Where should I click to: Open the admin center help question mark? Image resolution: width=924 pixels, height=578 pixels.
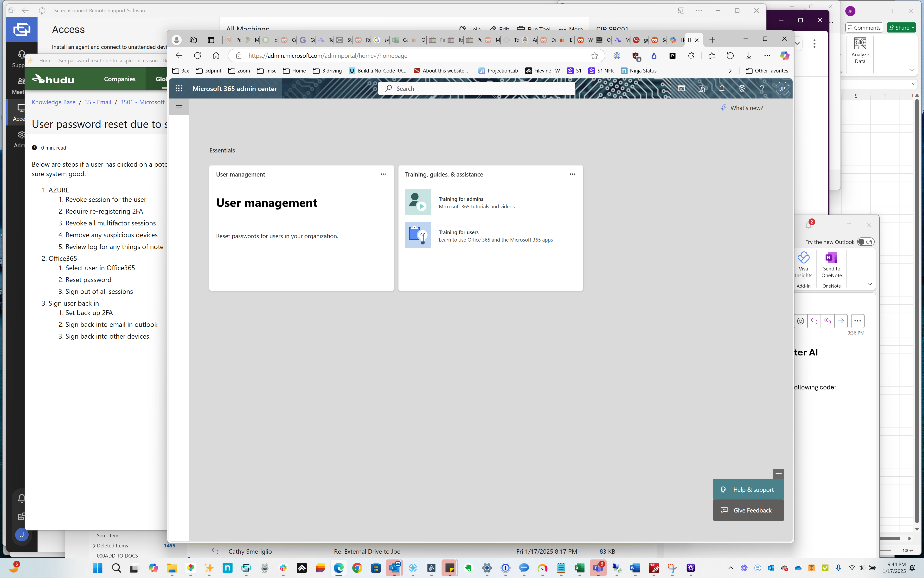point(762,88)
